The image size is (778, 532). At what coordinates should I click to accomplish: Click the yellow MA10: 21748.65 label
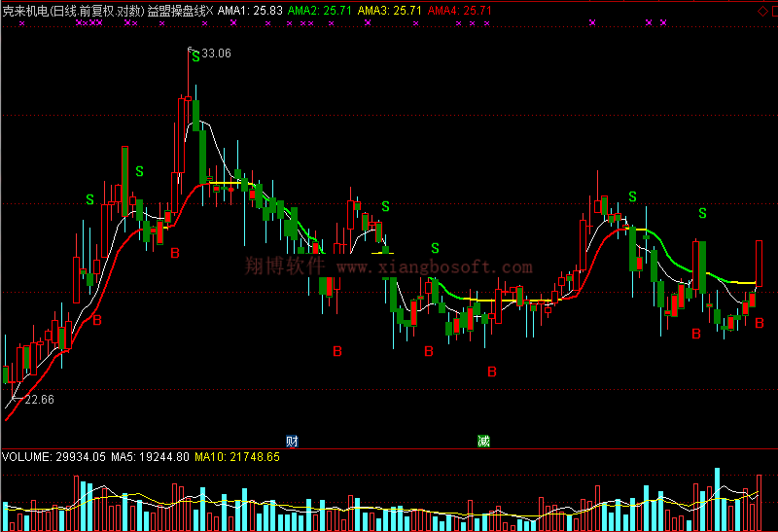(x=237, y=456)
